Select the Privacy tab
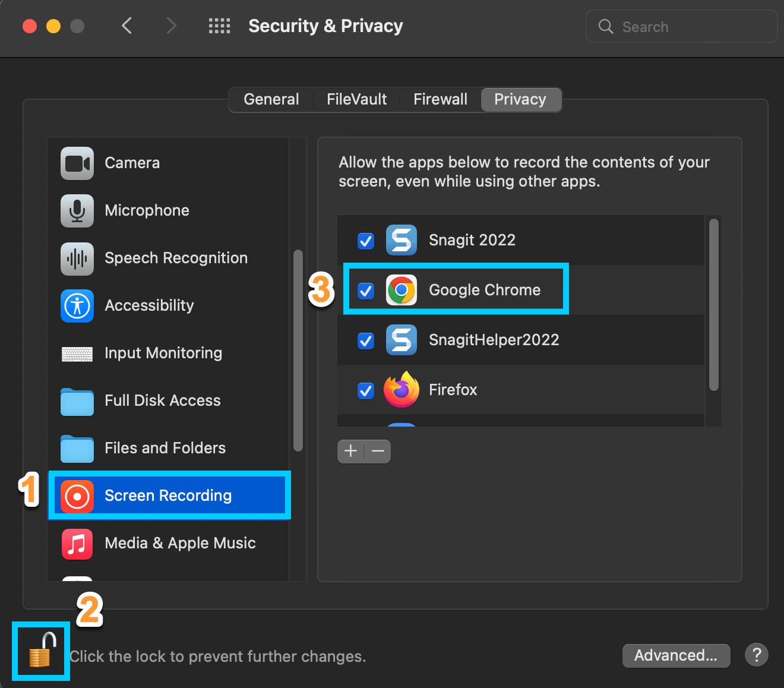Viewport: 784px width, 688px height. pyautogui.click(x=520, y=99)
